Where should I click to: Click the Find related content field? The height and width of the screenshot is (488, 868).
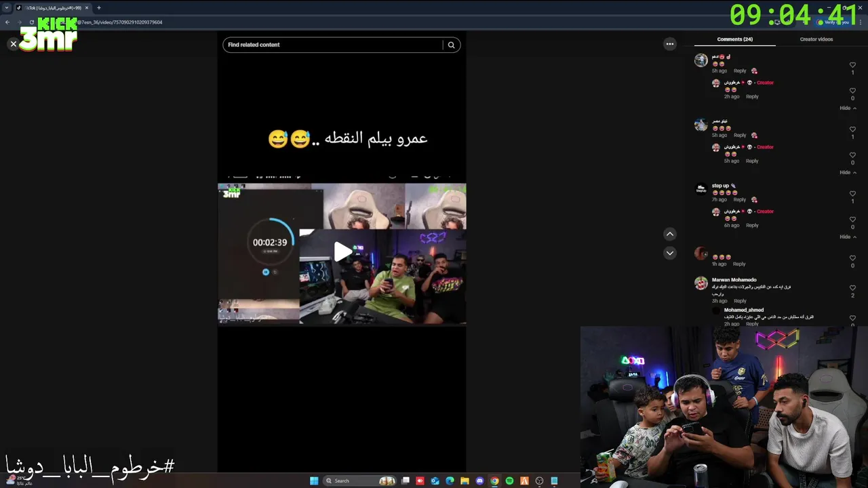(x=332, y=45)
